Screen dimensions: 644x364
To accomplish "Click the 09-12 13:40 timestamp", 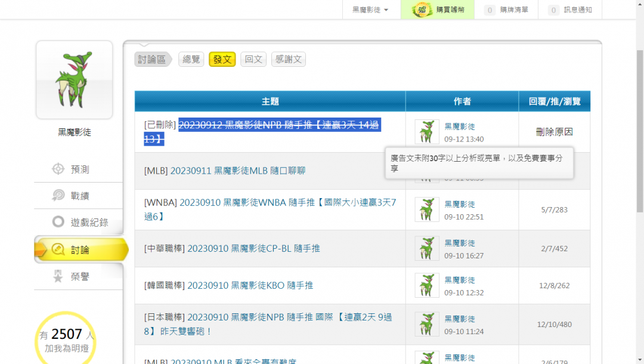I will point(464,139).
